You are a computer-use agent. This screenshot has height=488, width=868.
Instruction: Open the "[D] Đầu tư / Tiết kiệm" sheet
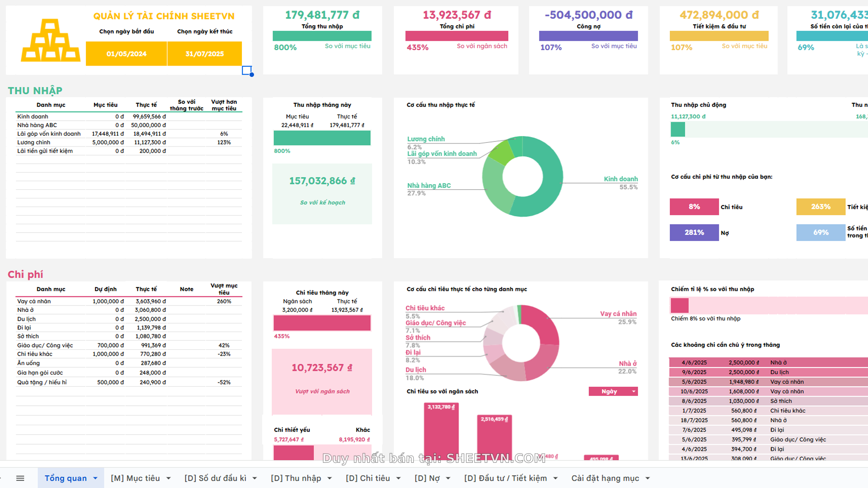coord(505,478)
